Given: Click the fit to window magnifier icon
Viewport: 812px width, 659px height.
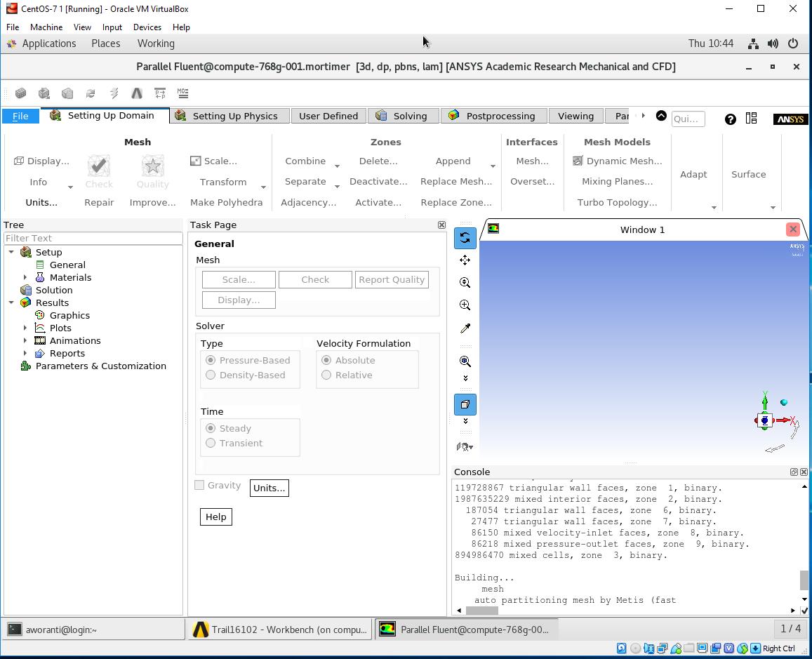Looking at the screenshot, I should (x=465, y=361).
